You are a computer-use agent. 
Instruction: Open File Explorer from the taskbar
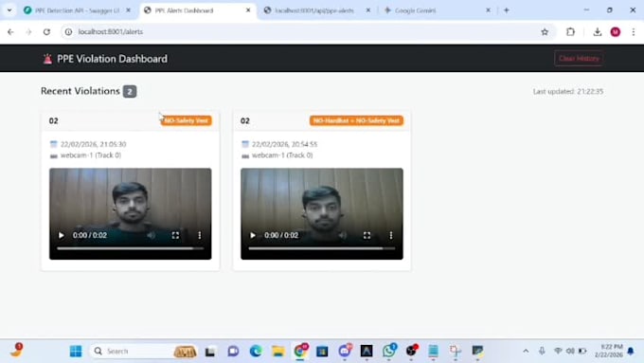[278, 351]
